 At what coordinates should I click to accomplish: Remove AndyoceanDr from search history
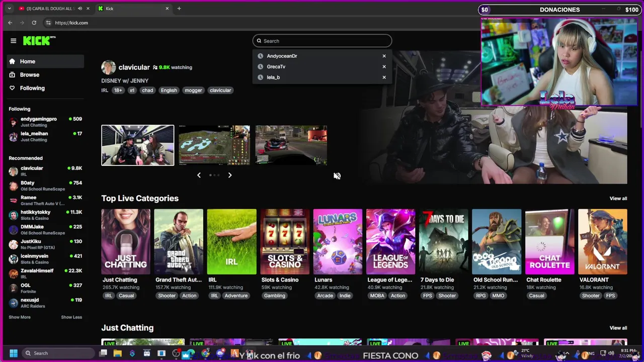click(x=384, y=56)
